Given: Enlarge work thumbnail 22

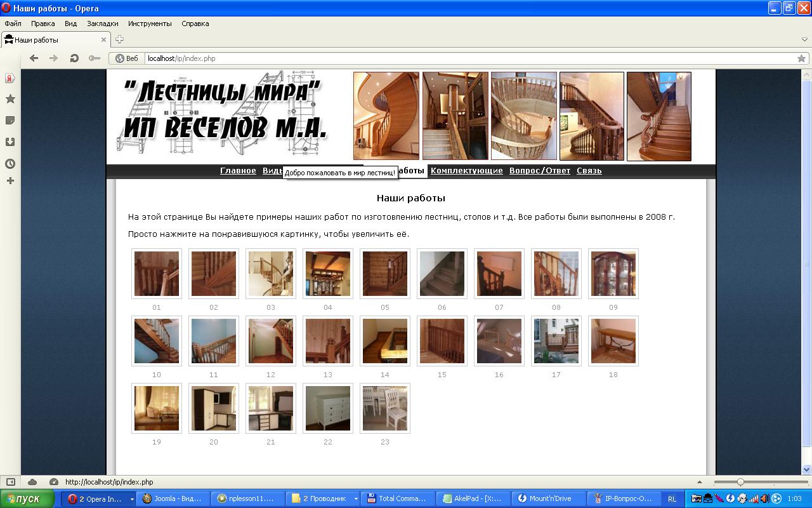Looking at the screenshot, I should 328,408.
